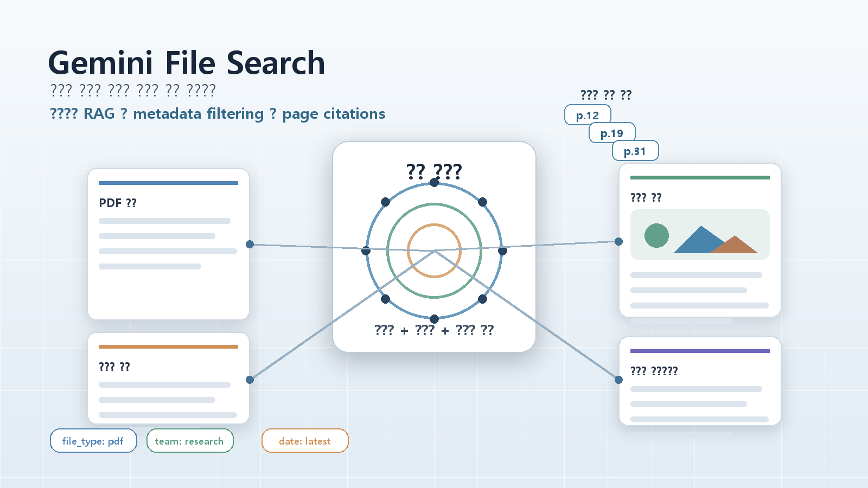Click the connector dot on the purple-bar card

[618, 380]
